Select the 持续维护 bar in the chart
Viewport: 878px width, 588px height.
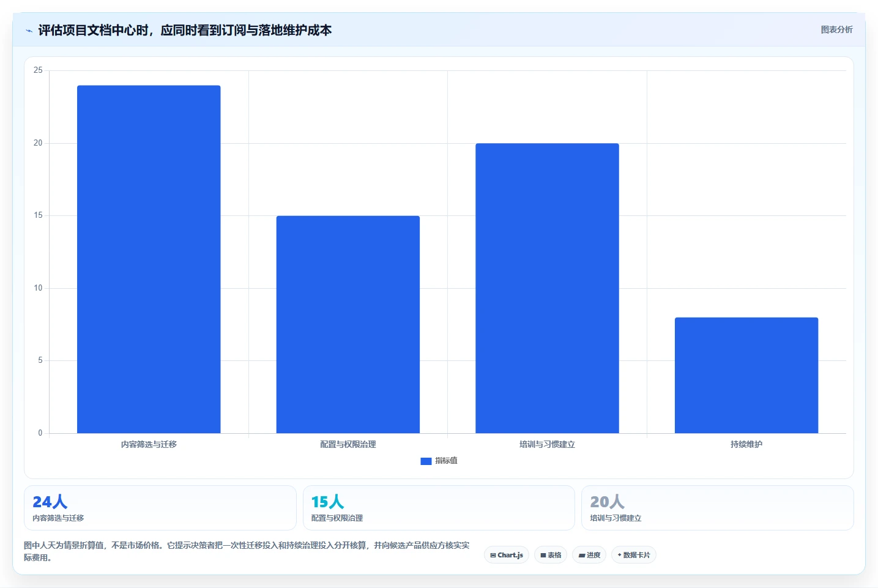[746, 375]
